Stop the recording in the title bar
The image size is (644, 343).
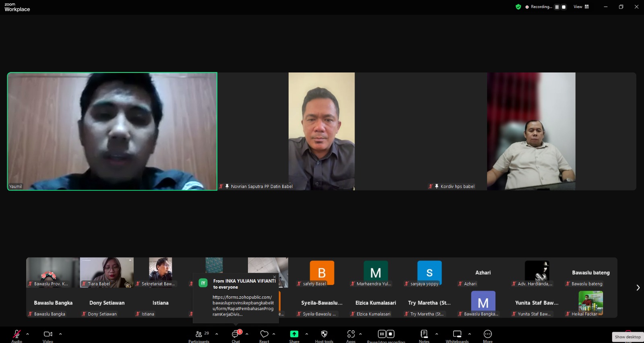[563, 7]
